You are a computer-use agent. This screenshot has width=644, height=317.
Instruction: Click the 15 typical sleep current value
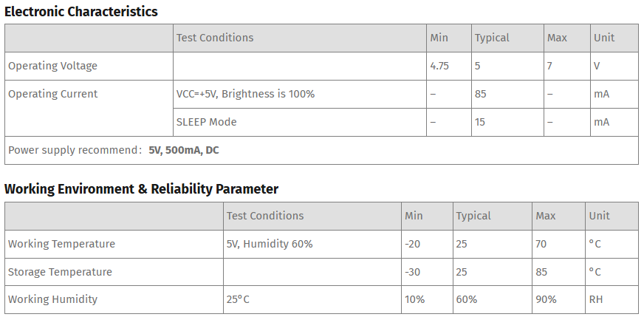[x=480, y=122]
